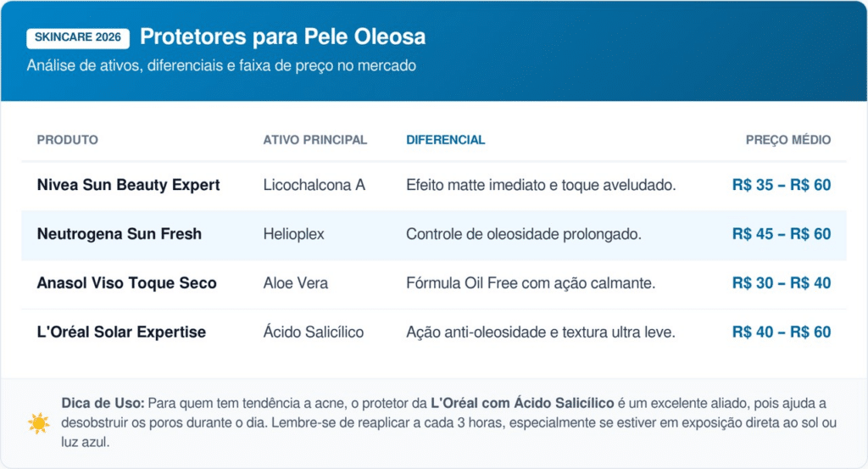
Task: Sort by the DIFERENCIAL column header
Action: tap(446, 140)
